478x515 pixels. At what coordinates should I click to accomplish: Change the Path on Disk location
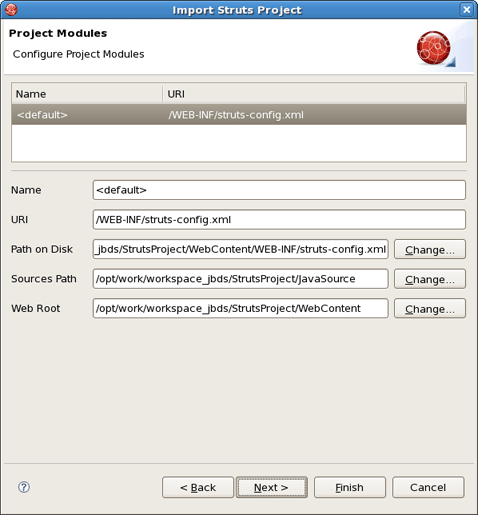(x=430, y=249)
